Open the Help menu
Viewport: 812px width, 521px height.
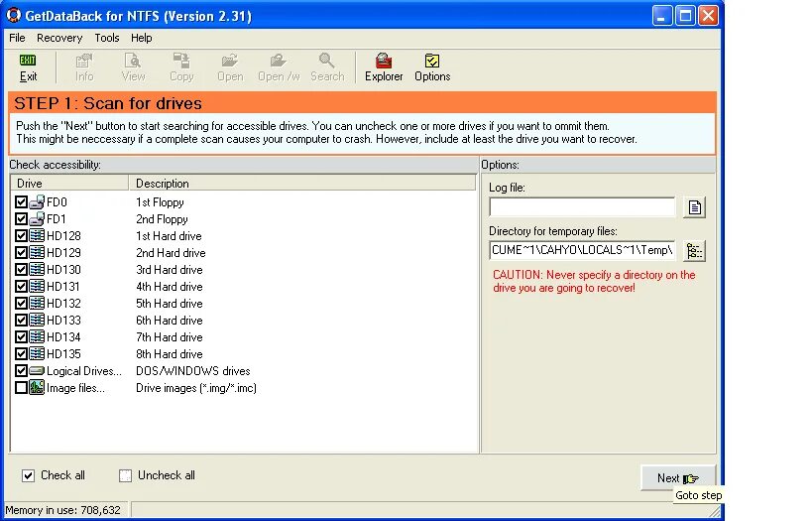coord(142,38)
